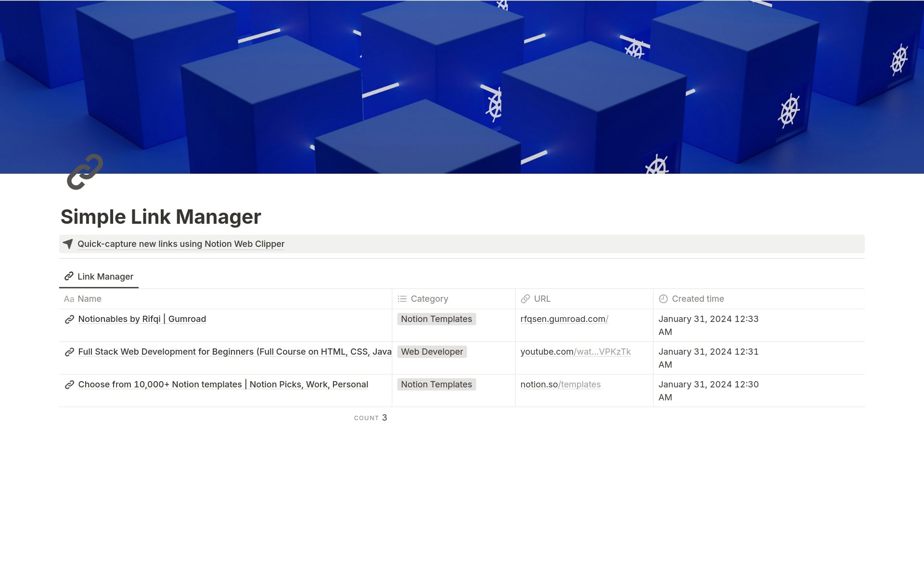Image resolution: width=924 pixels, height=577 pixels.
Task: Click the COUNT 3 summary below the table
Action: pos(370,418)
